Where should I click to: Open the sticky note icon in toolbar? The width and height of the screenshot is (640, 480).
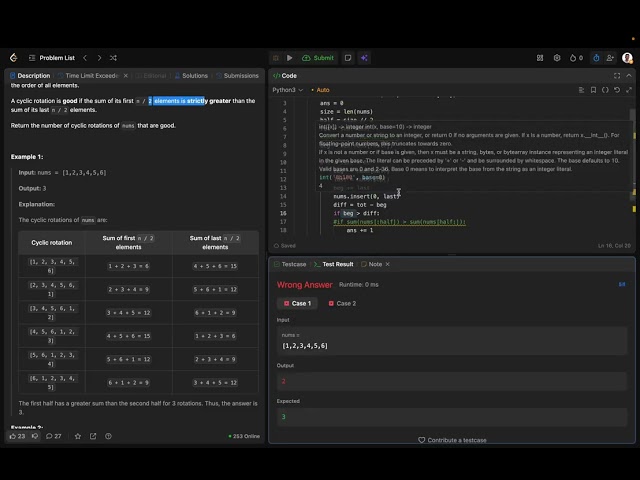point(348,58)
